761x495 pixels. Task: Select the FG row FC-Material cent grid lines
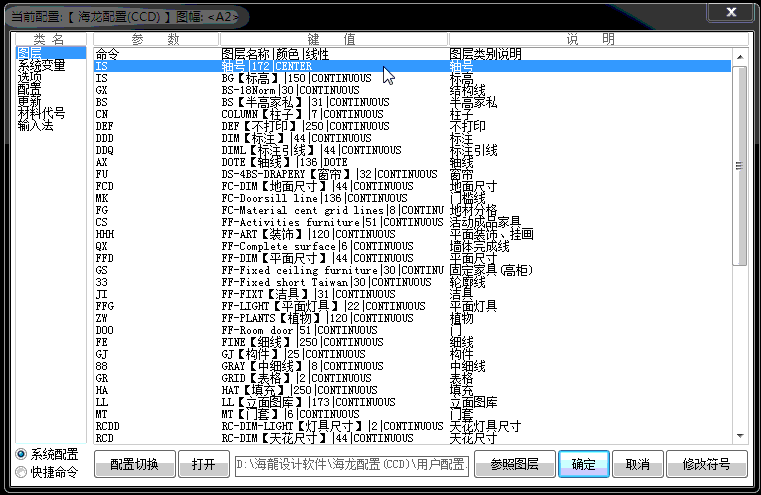[413, 210]
